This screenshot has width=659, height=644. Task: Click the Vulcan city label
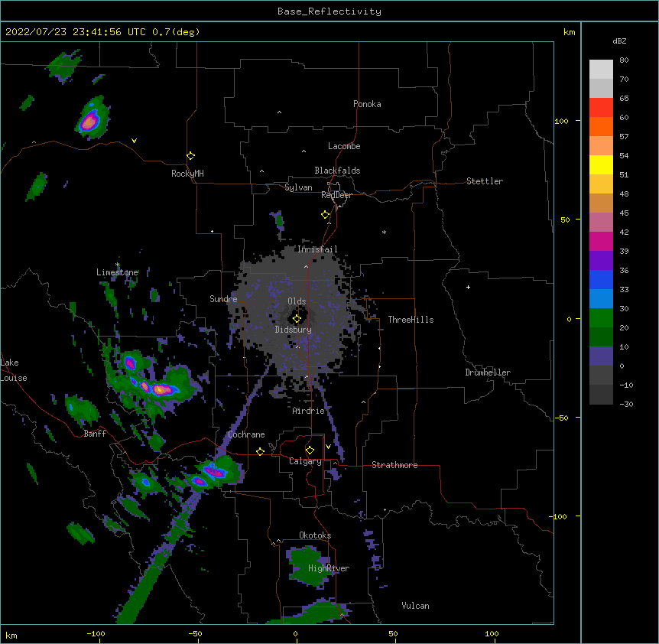(415, 606)
